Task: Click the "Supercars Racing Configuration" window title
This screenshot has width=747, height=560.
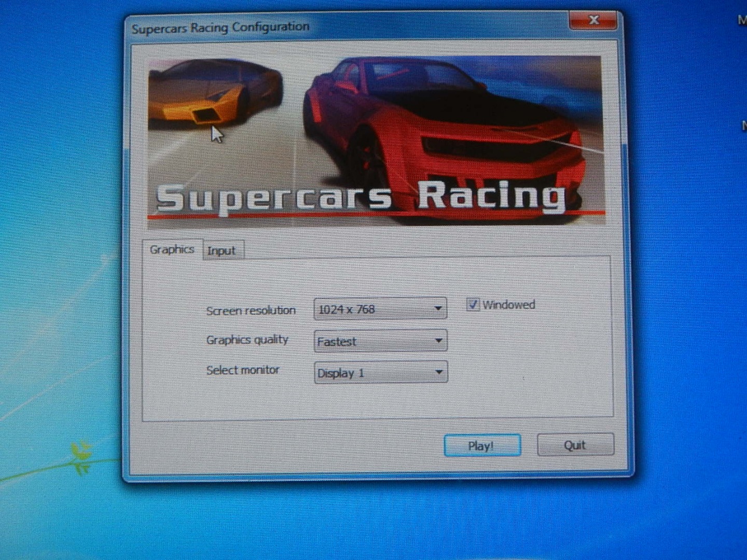Action: click(x=220, y=27)
